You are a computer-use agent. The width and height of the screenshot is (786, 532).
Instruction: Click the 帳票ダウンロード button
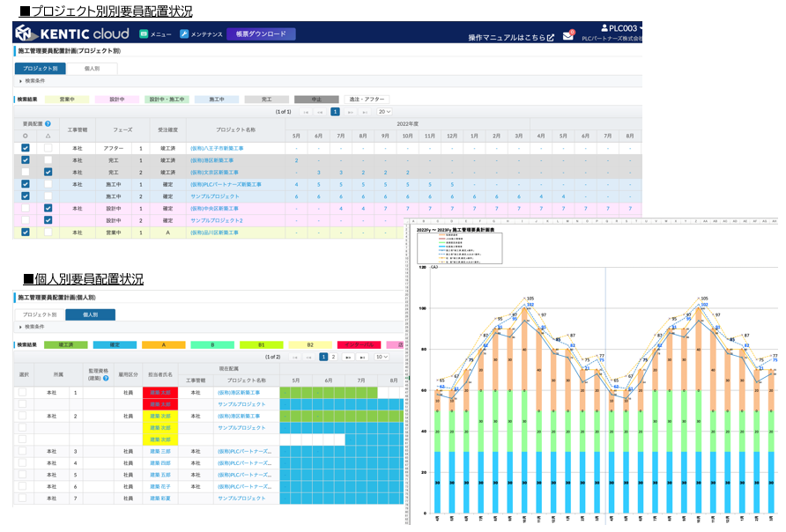pos(261,34)
